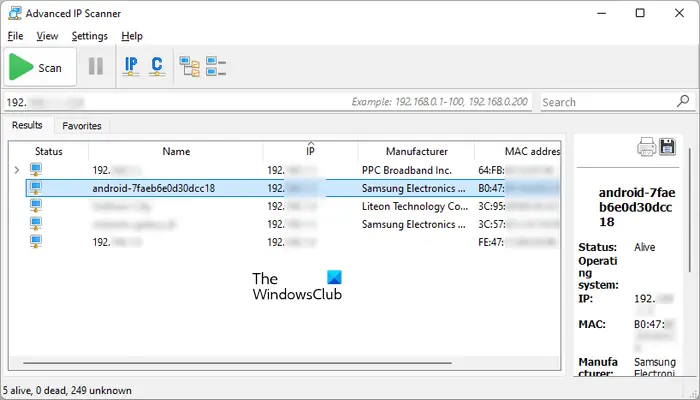700x400 pixels.
Task: Click the class C subnet icon
Action: [x=157, y=67]
